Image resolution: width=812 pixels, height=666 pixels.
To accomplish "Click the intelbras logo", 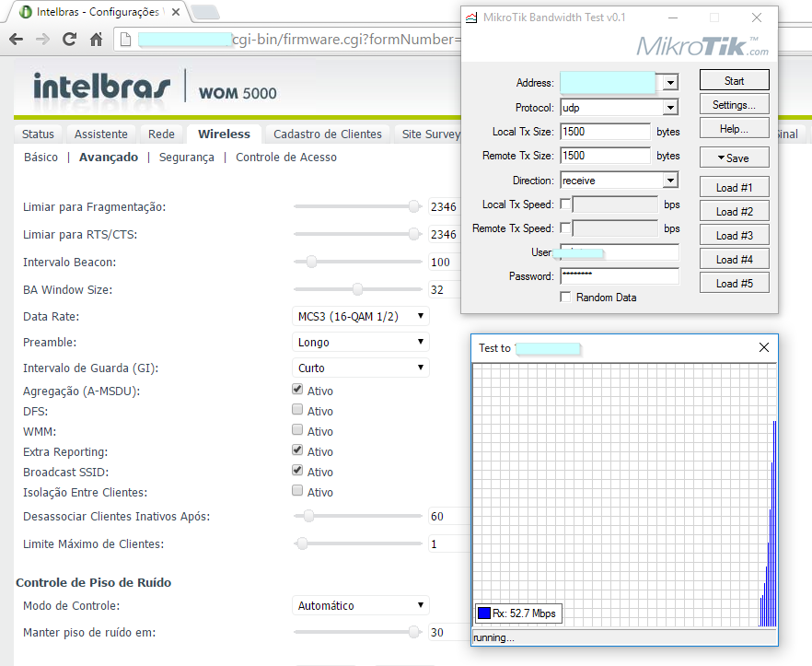I will (101, 87).
